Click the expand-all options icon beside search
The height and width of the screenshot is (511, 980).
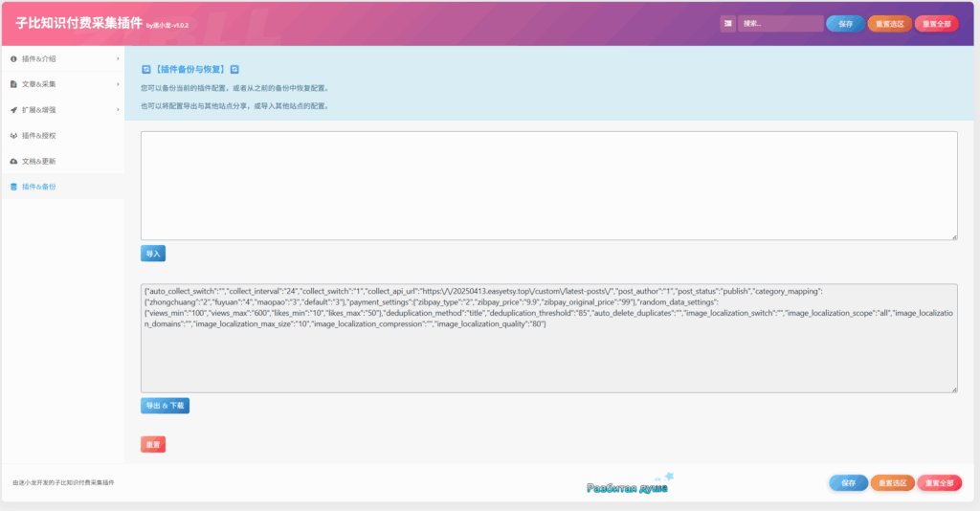[728, 24]
